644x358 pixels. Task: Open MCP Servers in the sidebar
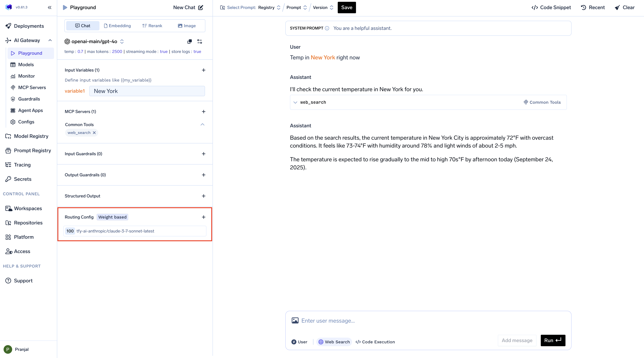(32, 87)
